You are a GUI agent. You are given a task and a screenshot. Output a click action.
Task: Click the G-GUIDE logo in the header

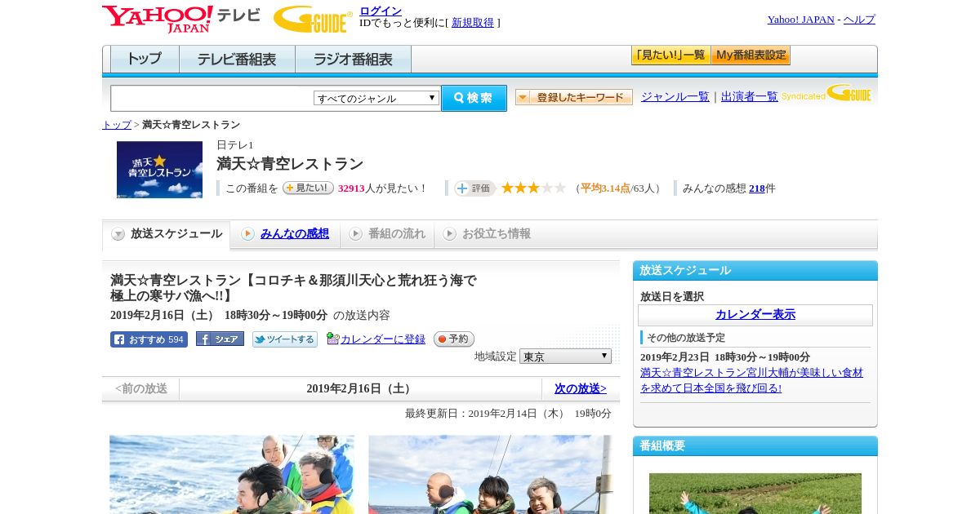point(313,19)
